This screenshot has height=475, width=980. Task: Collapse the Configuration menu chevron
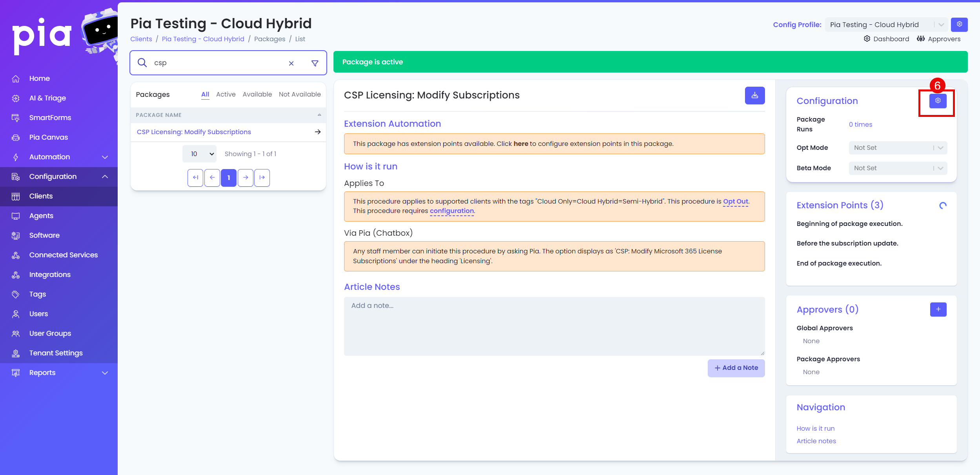[x=105, y=177]
